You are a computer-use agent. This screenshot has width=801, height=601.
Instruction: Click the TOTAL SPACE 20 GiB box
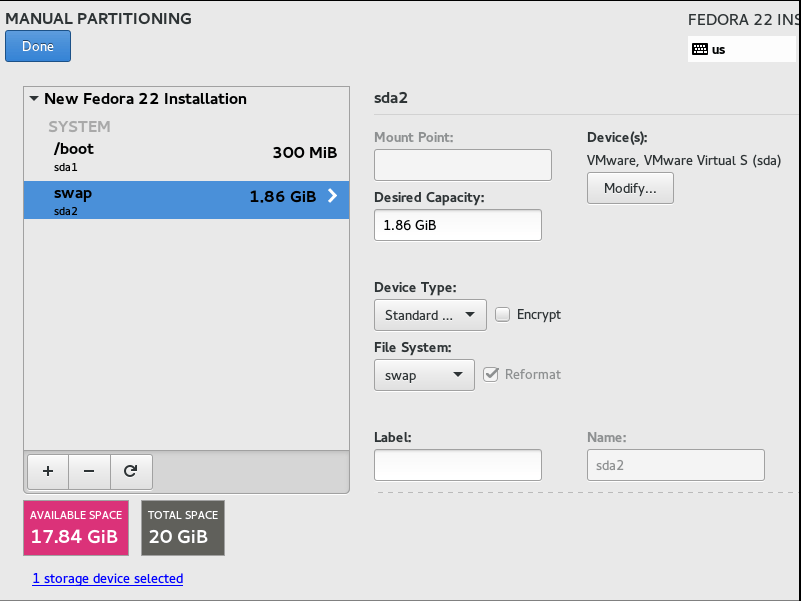183,528
